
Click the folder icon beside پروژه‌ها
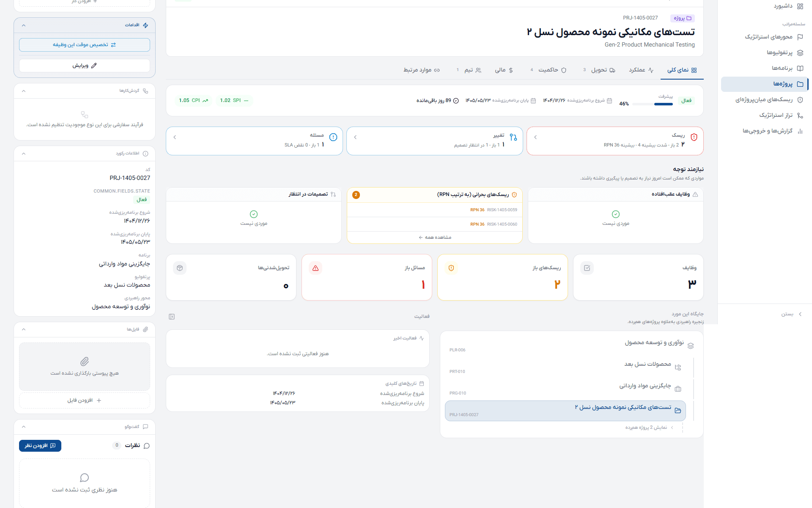point(800,84)
